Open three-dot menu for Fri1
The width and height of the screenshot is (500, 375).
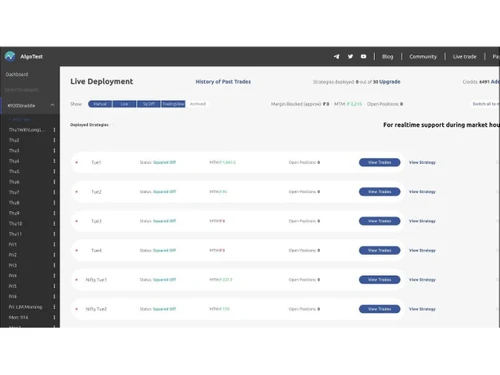coord(54,244)
